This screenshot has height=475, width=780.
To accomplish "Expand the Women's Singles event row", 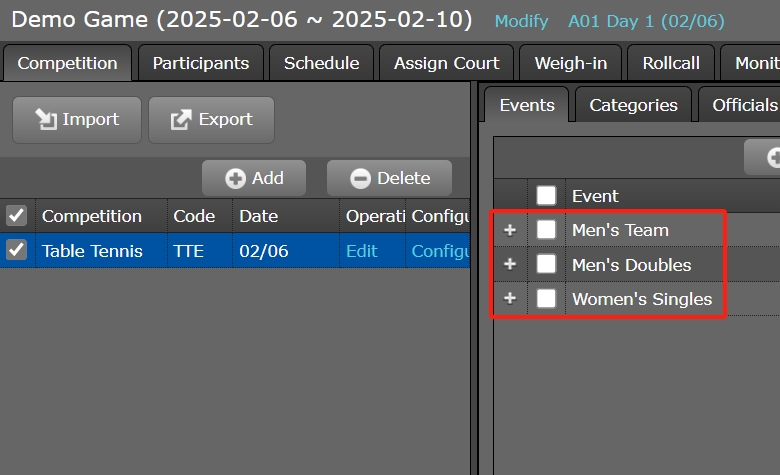I will 510,299.
